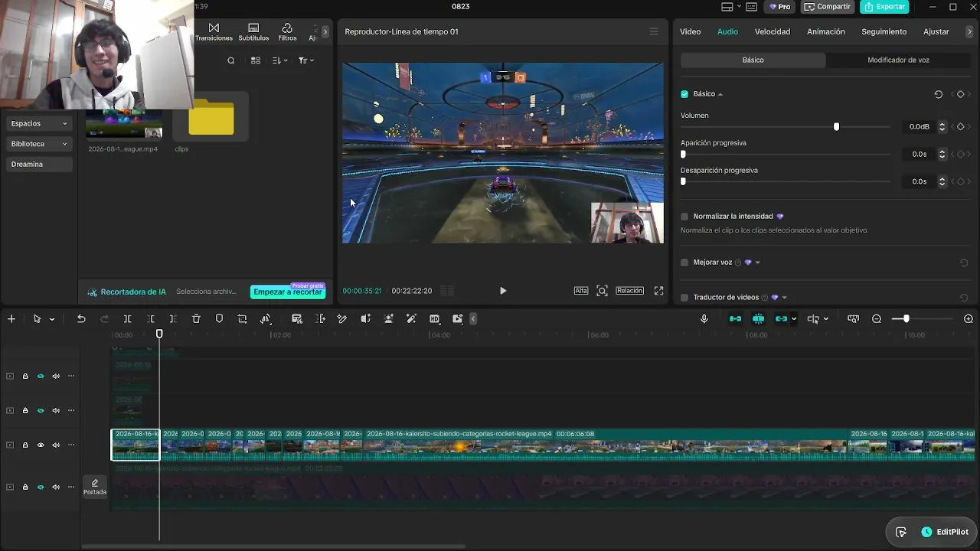Screen dimensions: 980x551
Task: Open the Ajustar tab
Action: click(936, 31)
